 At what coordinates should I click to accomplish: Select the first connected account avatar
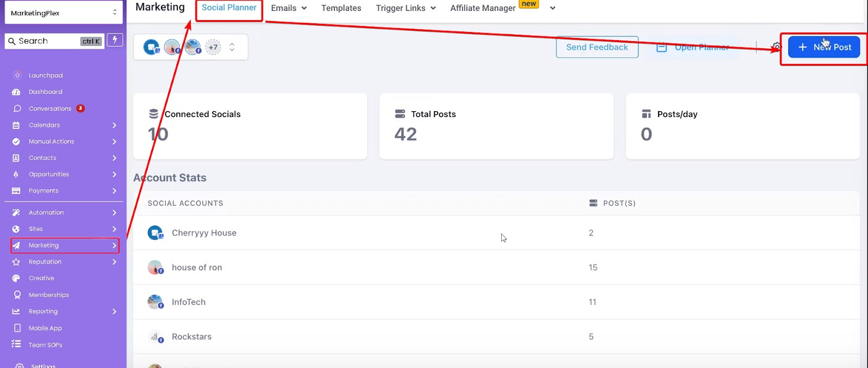coord(151,47)
